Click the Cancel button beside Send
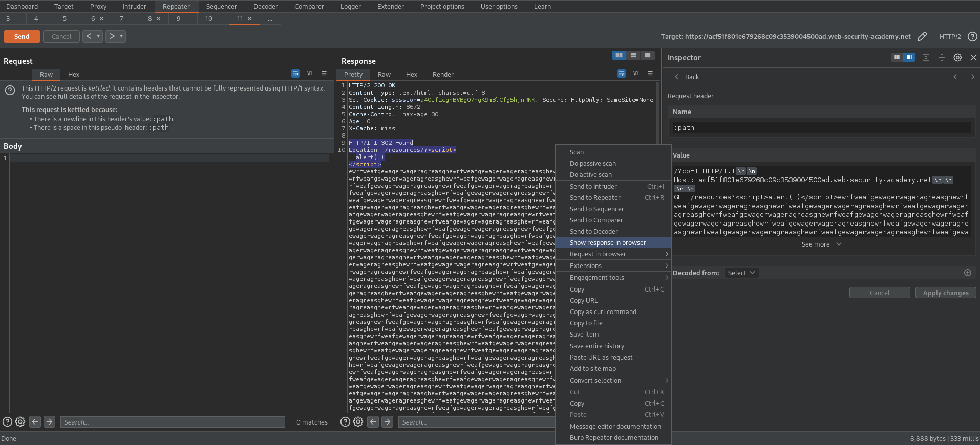980x445 pixels. coord(61,36)
